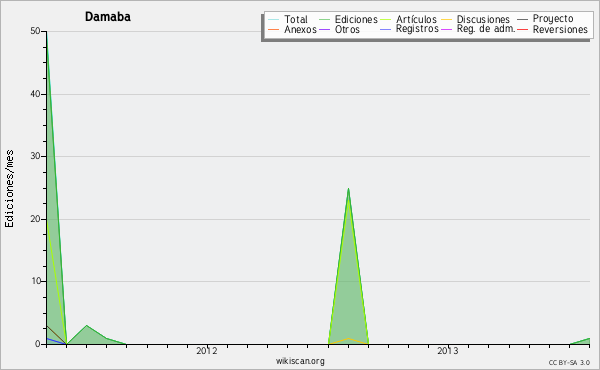Image resolution: width=600 pixels, height=370 pixels.
Task: Click the y-axis value '10'
Action: tap(36, 281)
